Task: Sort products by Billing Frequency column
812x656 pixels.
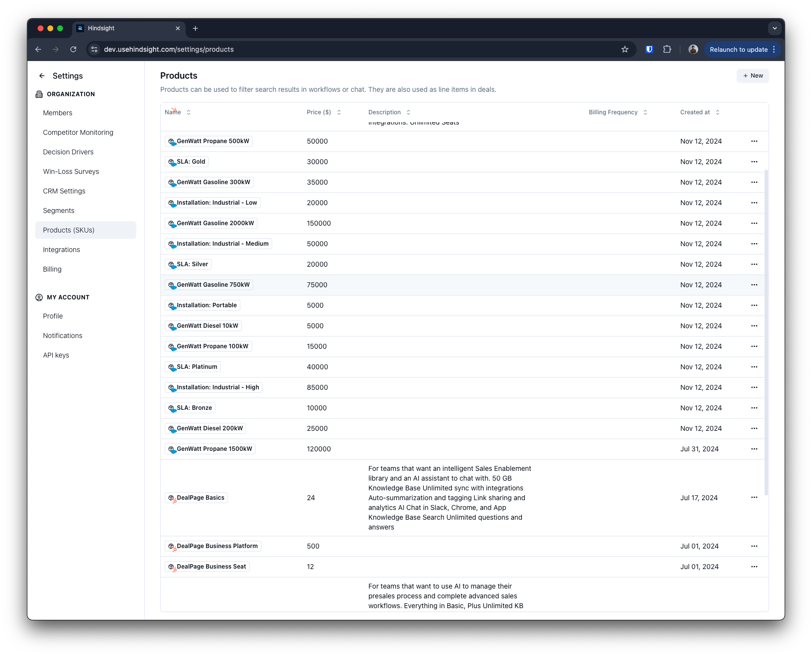Action: point(618,112)
